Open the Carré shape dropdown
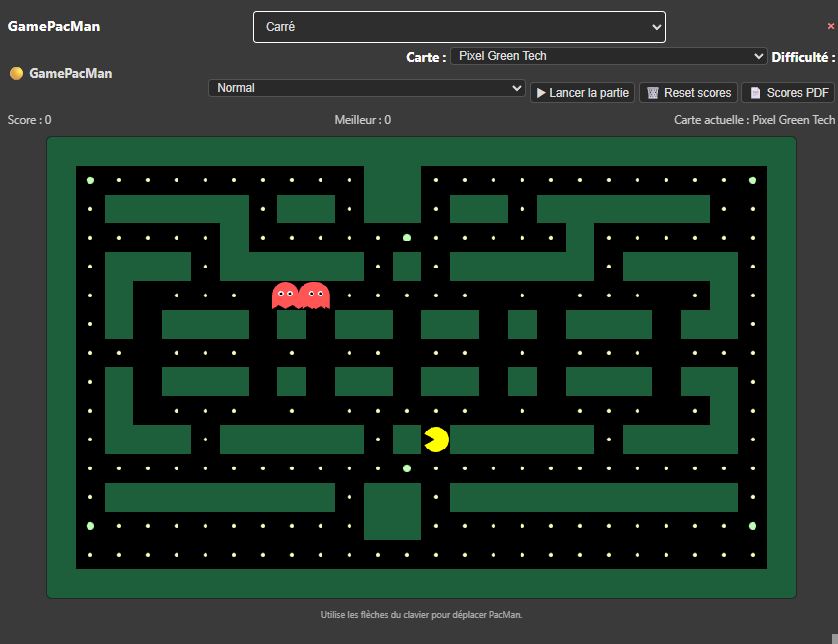The width and height of the screenshot is (838, 644). tap(459, 27)
